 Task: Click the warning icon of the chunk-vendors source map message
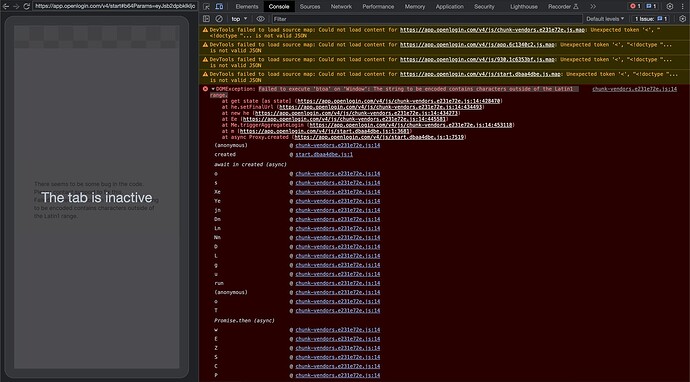205,30
